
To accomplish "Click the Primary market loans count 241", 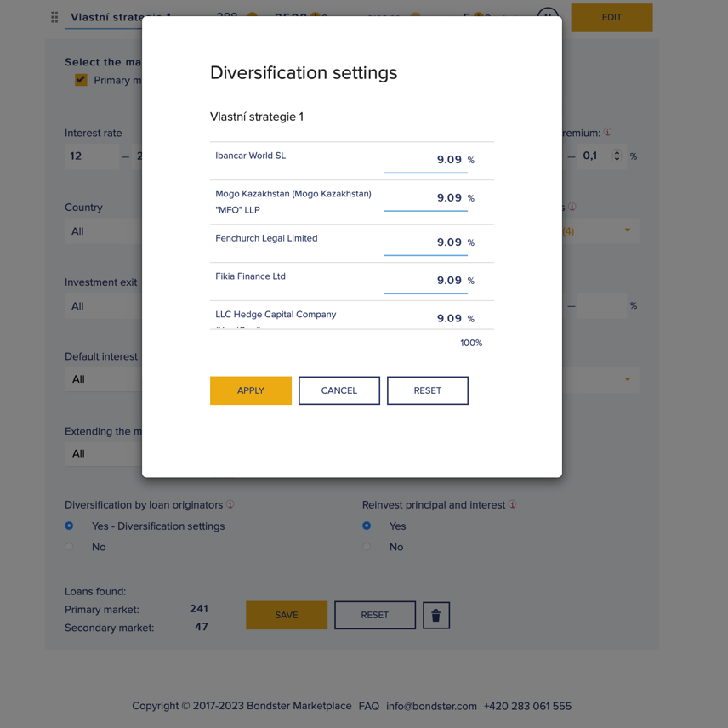I will 199,609.
